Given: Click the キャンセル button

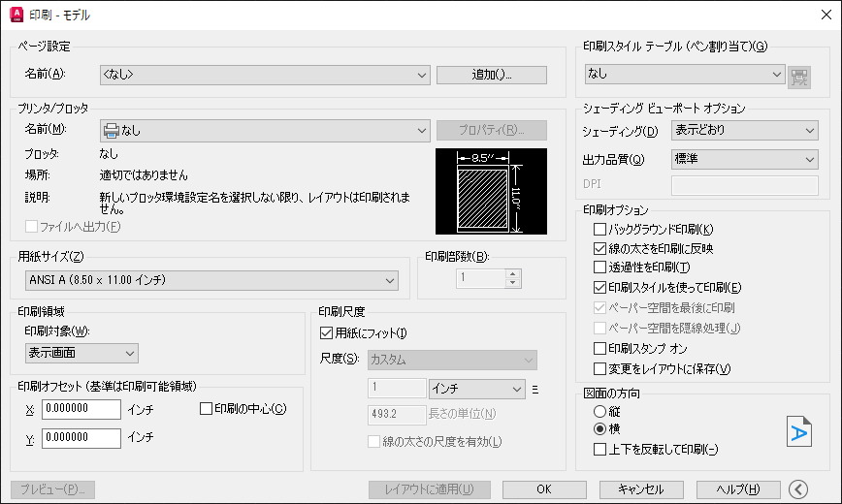Looking at the screenshot, I should (x=641, y=488).
